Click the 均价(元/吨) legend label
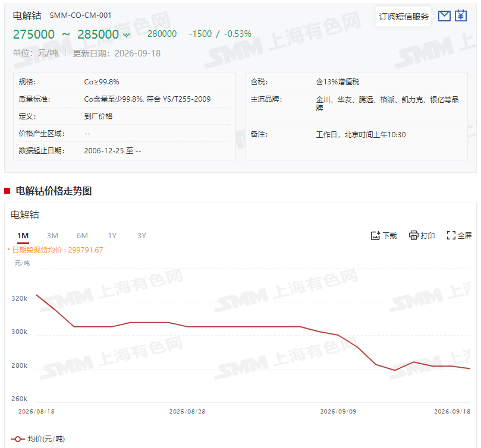Viewport: 481px width, 448px height. click(46, 439)
